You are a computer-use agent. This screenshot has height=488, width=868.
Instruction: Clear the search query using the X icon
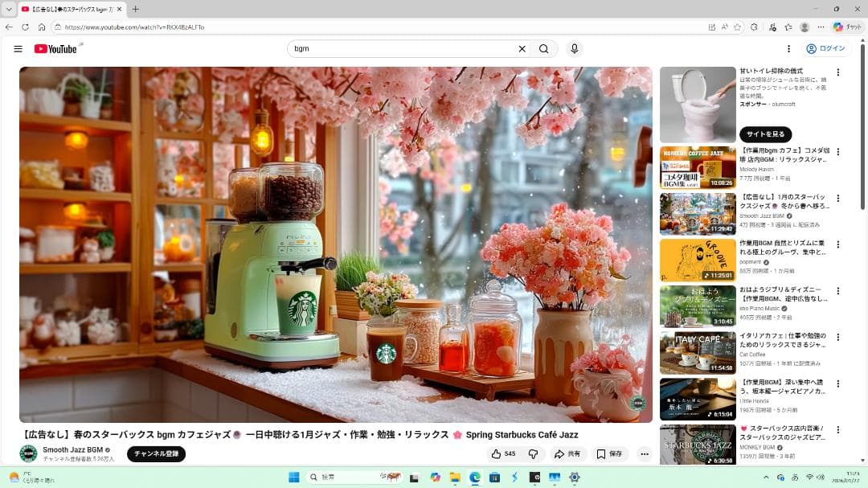522,48
